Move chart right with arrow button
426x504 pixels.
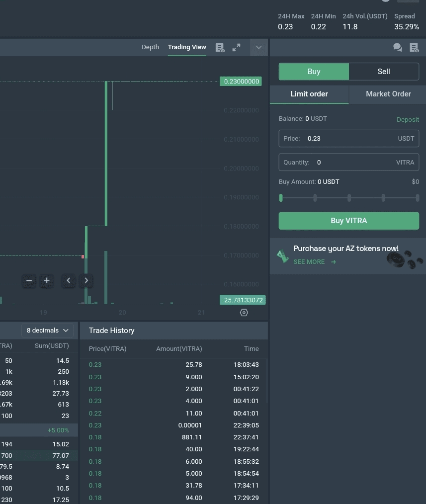86,281
